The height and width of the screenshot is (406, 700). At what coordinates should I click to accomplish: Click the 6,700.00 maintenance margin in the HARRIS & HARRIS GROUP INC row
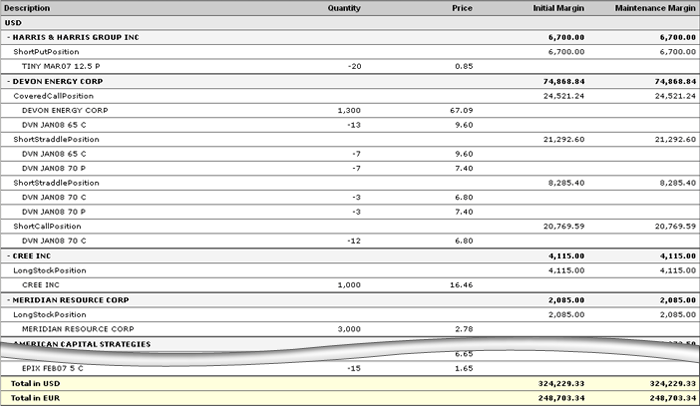678,38
